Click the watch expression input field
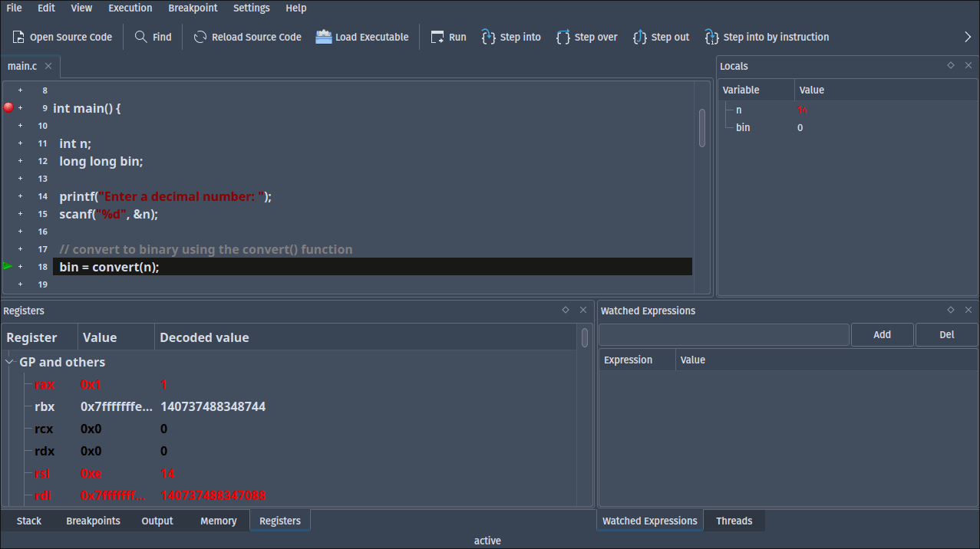The width and height of the screenshot is (980, 549). (724, 334)
